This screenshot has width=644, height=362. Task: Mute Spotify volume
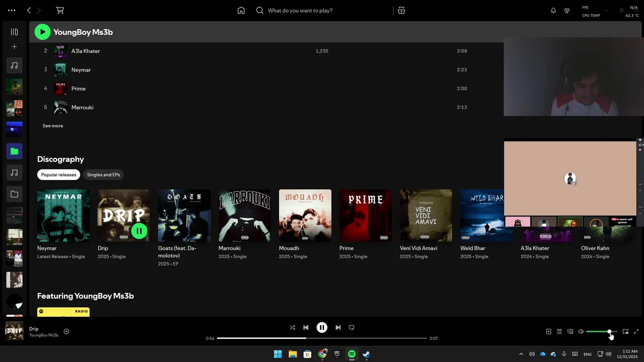point(581,331)
